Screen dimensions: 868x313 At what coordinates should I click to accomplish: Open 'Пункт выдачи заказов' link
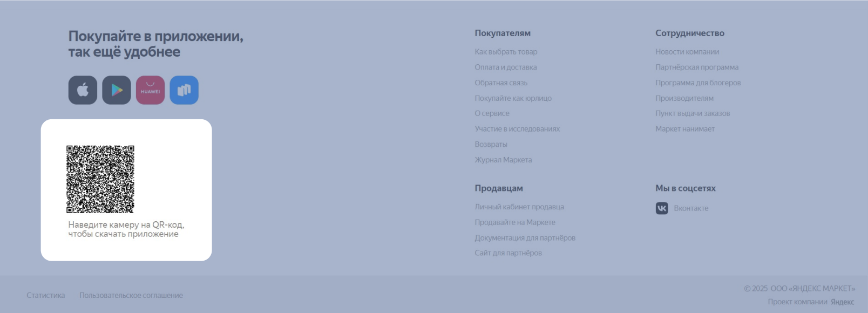pyautogui.click(x=693, y=113)
